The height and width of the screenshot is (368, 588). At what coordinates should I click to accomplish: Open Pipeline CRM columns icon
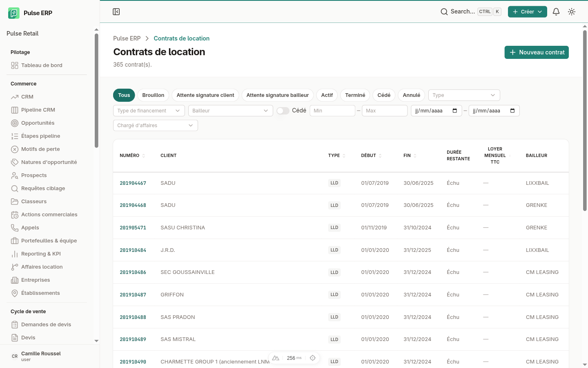point(15,110)
